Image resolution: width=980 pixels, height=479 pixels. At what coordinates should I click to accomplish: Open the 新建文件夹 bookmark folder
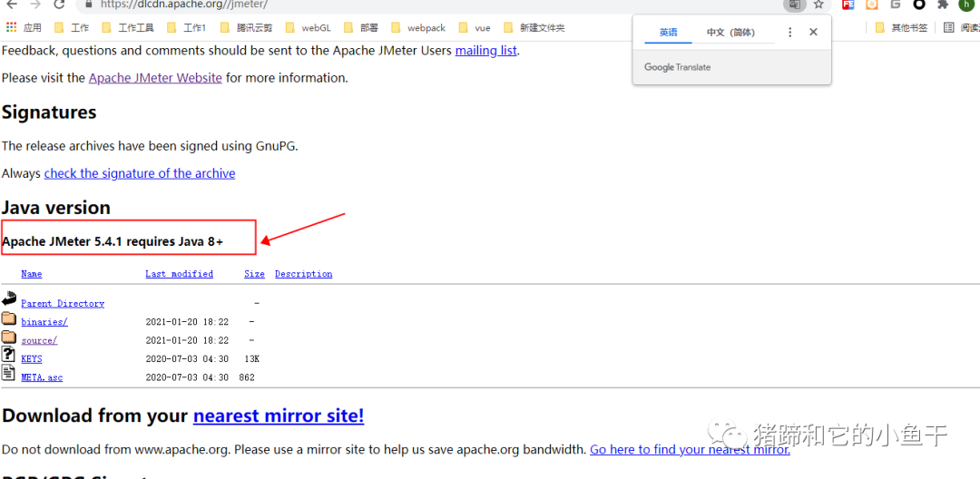pyautogui.click(x=534, y=27)
